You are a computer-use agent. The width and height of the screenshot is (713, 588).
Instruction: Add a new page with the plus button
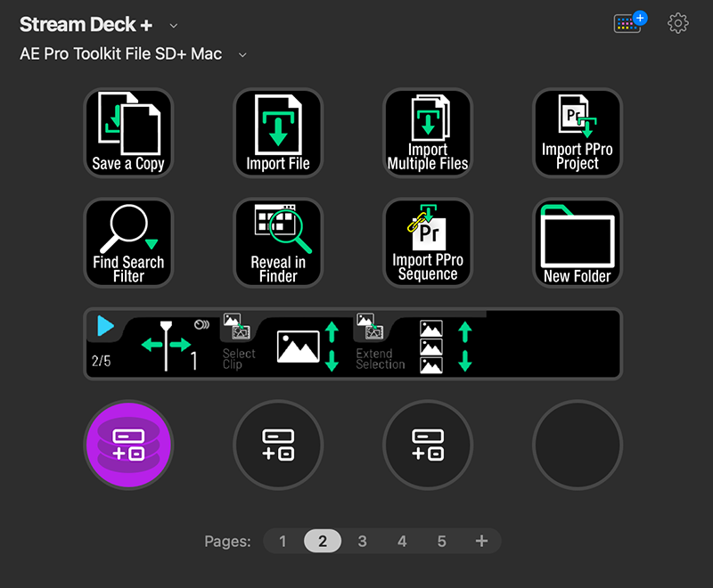[481, 541]
